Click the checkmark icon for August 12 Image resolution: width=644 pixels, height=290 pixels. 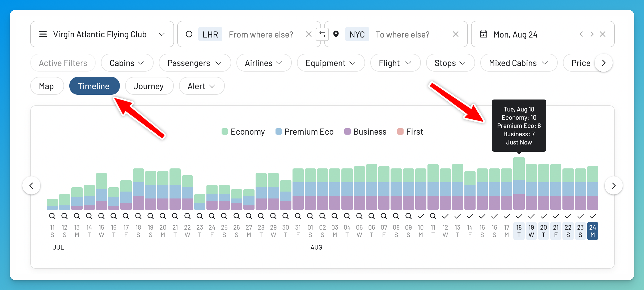coord(445,216)
